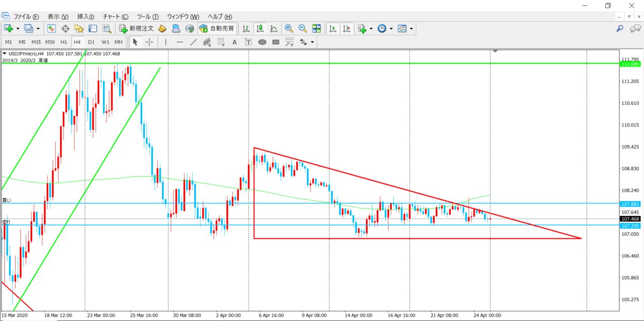Zoom in on the chart

pyautogui.click(x=289, y=28)
